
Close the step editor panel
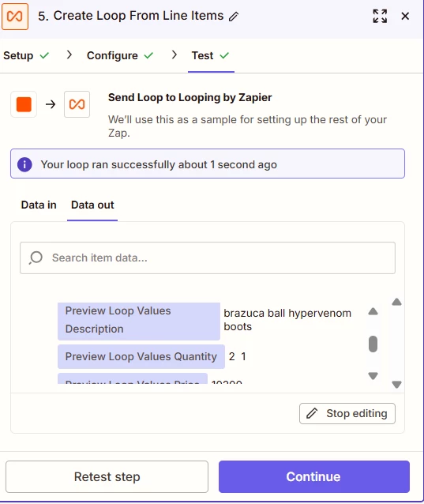pyautogui.click(x=405, y=16)
